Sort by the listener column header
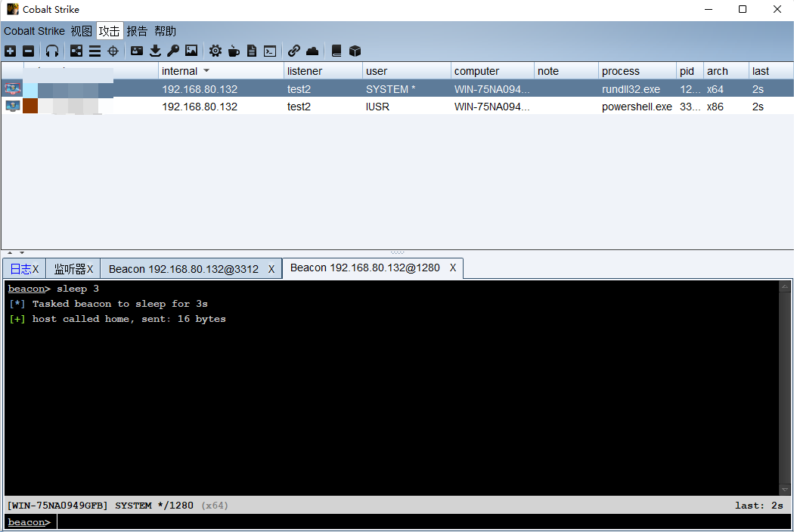The image size is (794, 532). 323,71
